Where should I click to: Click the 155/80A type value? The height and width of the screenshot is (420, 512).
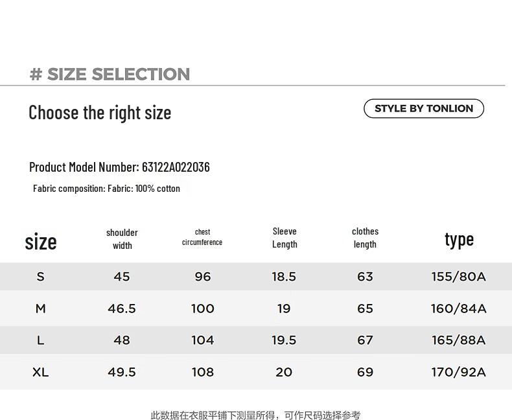pyautogui.click(x=458, y=277)
